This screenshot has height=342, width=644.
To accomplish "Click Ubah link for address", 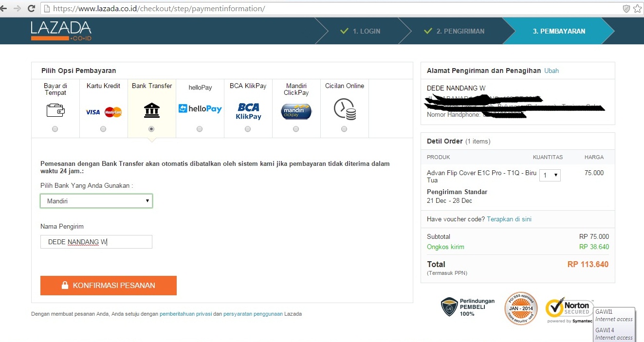I will click(552, 71).
